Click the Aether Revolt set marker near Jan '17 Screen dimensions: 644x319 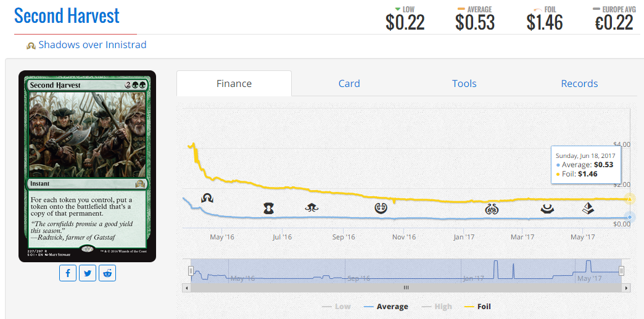click(492, 209)
